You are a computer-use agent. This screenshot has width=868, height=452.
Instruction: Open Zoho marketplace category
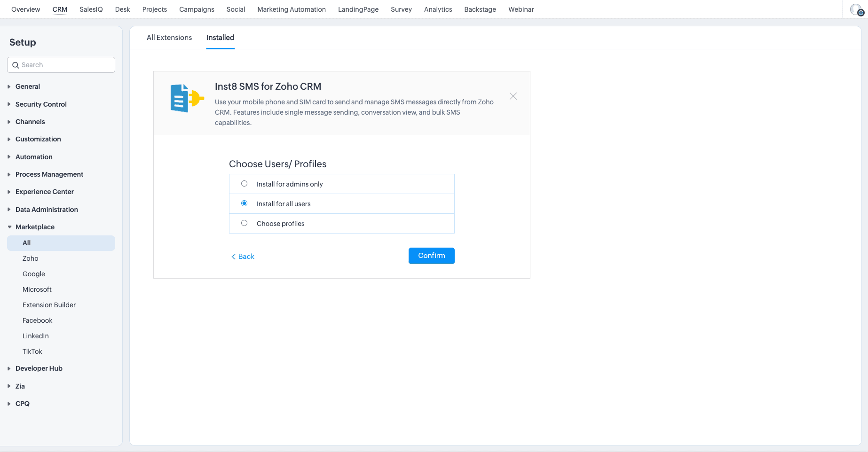pyautogui.click(x=31, y=258)
